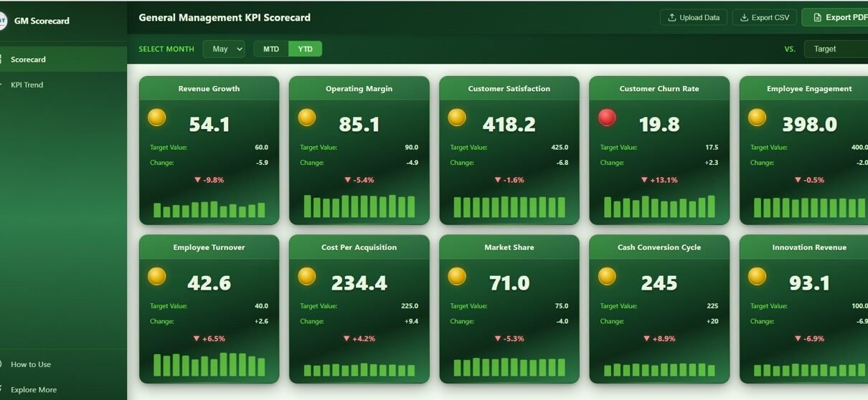Click the download icon in Export CSV
The width and height of the screenshot is (868, 400).
coord(744,18)
